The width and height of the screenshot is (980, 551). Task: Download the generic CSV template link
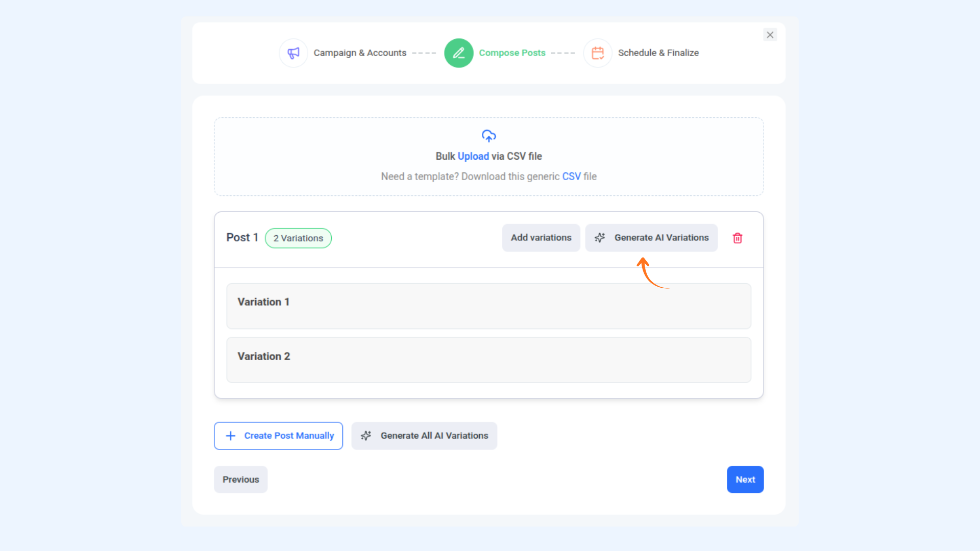click(x=571, y=177)
